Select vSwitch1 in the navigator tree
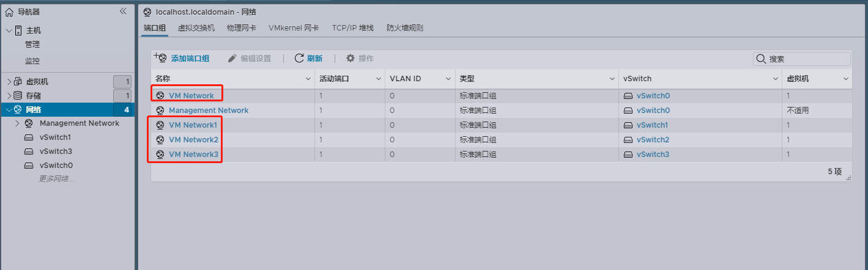The width and height of the screenshot is (868, 270). [55, 137]
